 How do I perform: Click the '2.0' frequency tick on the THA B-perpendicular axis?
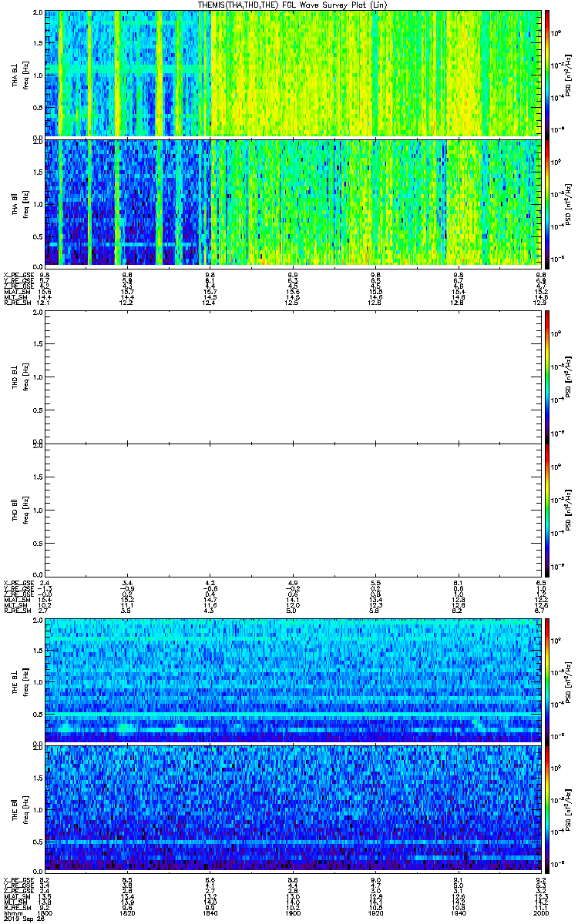pyautogui.click(x=36, y=14)
